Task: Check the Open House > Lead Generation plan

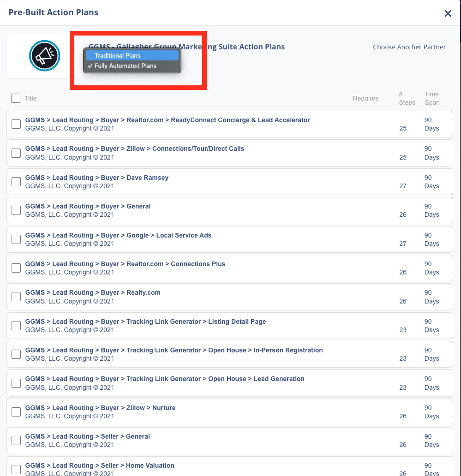Action: (16, 383)
